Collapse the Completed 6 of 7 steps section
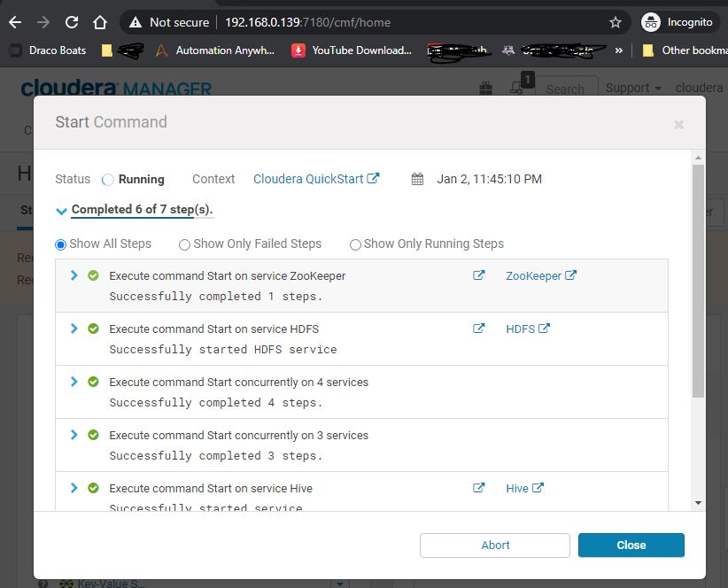The height and width of the screenshot is (588, 728). 61,212
